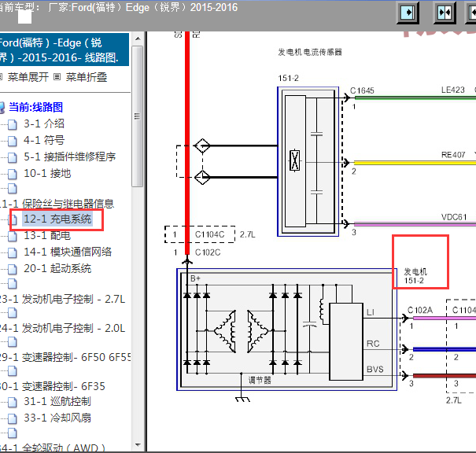Image resolution: width=476 pixels, height=453 pixels.
Task: Open the 5-1 接插件维修程序 page
Action: pyautogui.click(x=70, y=157)
